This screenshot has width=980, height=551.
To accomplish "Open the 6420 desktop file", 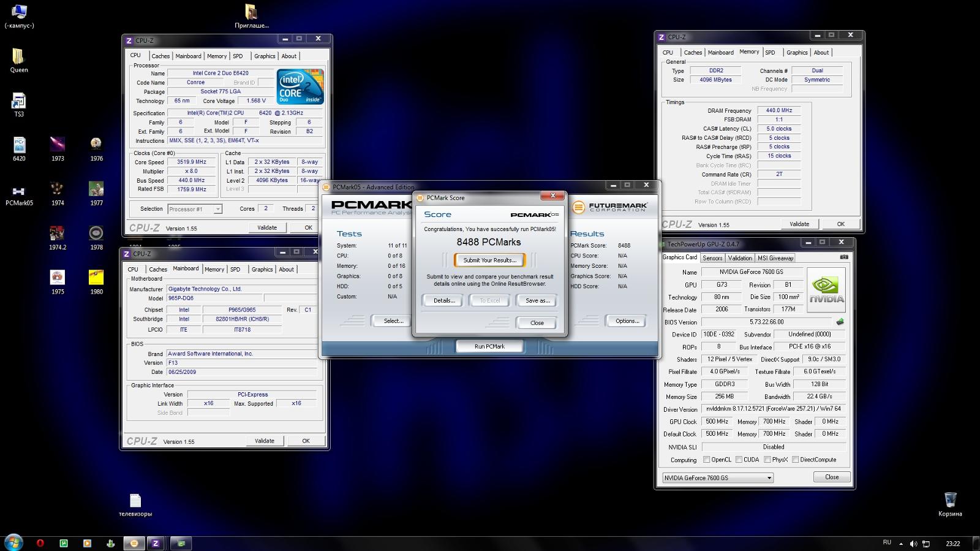I will point(19,148).
